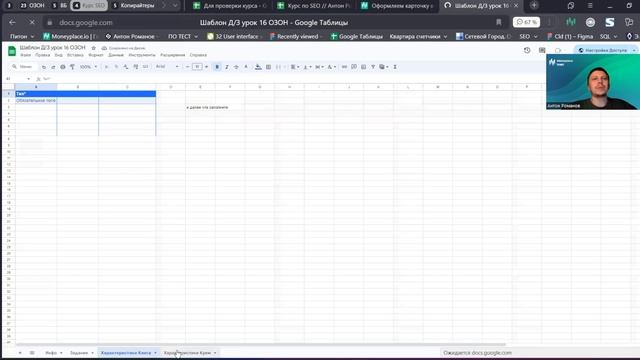Click the redo icon in the toolbar
Image resolution: width=640 pixels, height=360 pixels.
pos(53,67)
